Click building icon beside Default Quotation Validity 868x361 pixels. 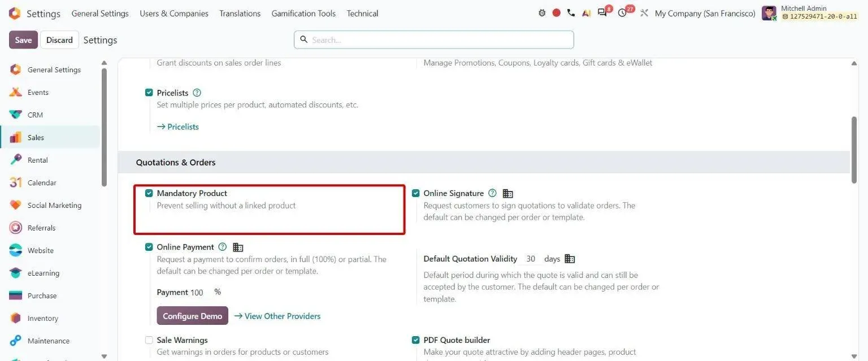[x=570, y=259]
